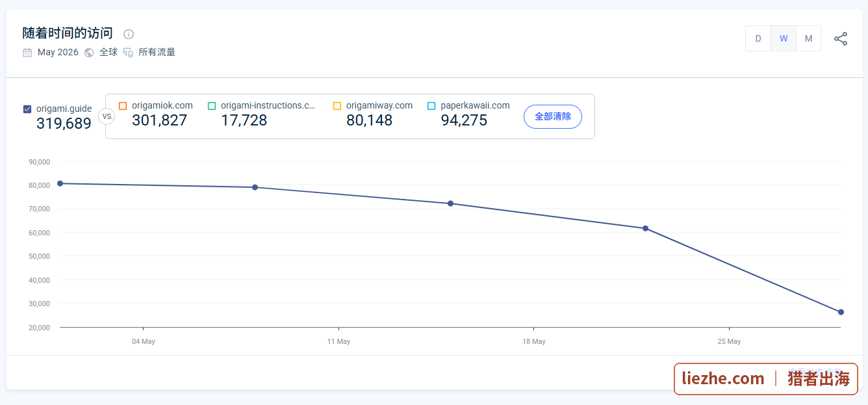Enable the paperkawaii.com comparison checkbox
The image size is (868, 405).
click(431, 106)
